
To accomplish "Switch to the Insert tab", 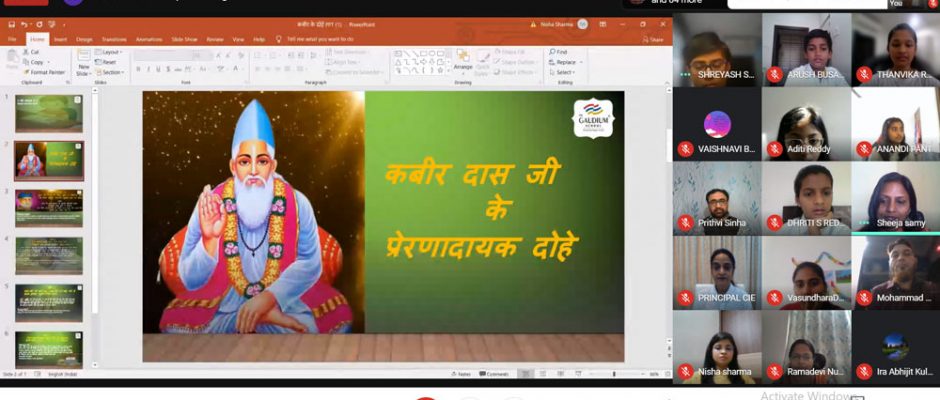I will click(x=61, y=39).
